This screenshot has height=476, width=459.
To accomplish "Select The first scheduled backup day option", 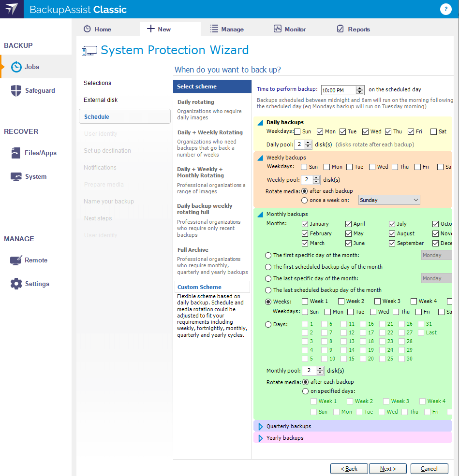I will [268, 267].
